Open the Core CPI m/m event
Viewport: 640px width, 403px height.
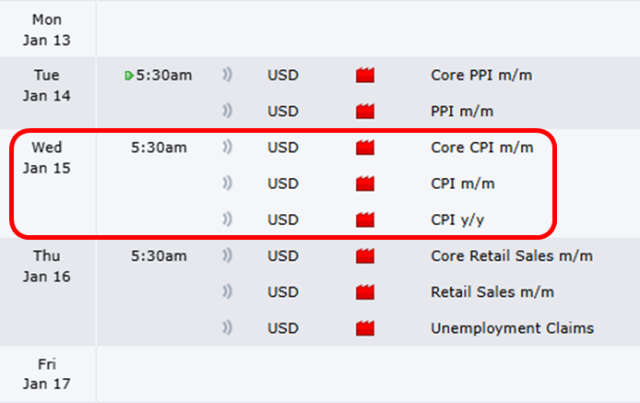pos(480,148)
